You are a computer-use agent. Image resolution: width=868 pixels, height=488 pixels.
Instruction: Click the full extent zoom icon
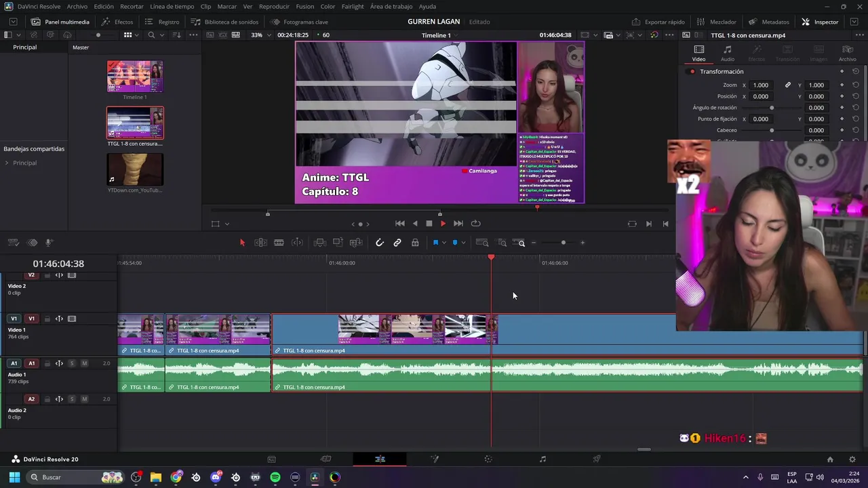[482, 243]
